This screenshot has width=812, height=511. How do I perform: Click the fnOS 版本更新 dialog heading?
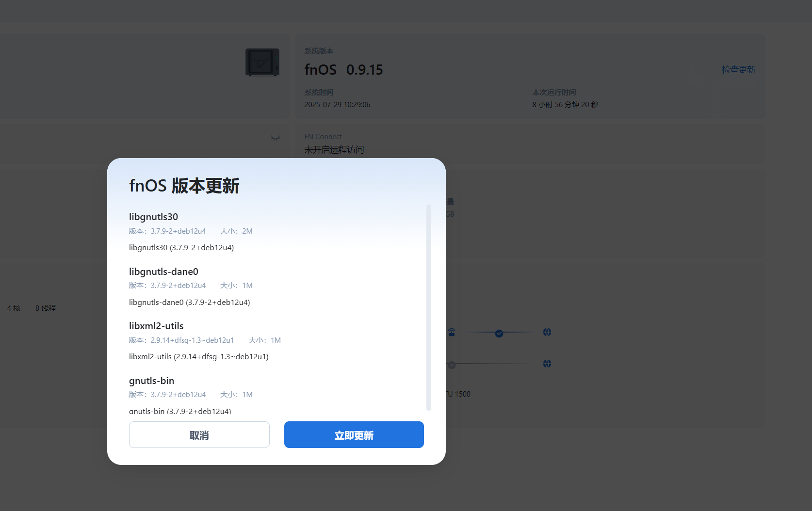[x=184, y=186]
